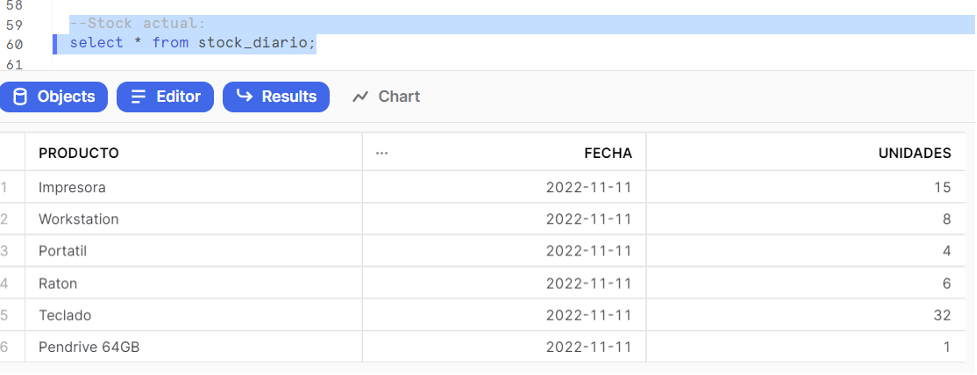Switch to the Chart view

[x=386, y=97]
